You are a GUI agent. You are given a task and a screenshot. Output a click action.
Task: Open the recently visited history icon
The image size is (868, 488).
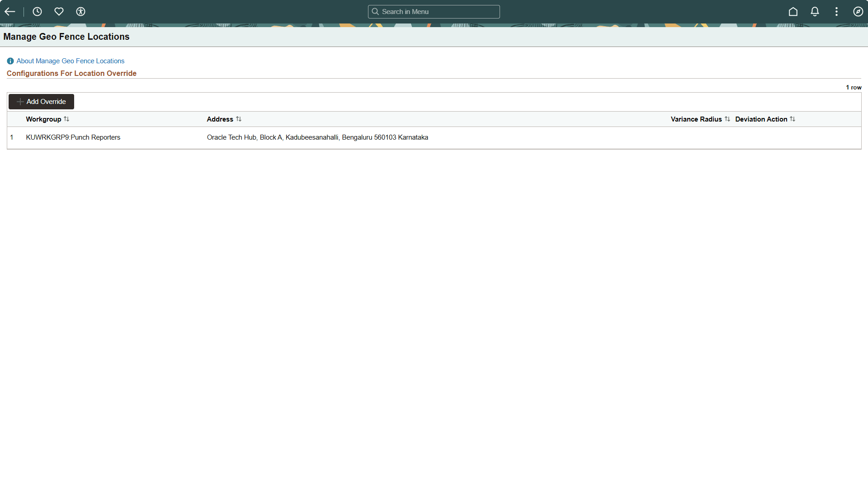[37, 11]
